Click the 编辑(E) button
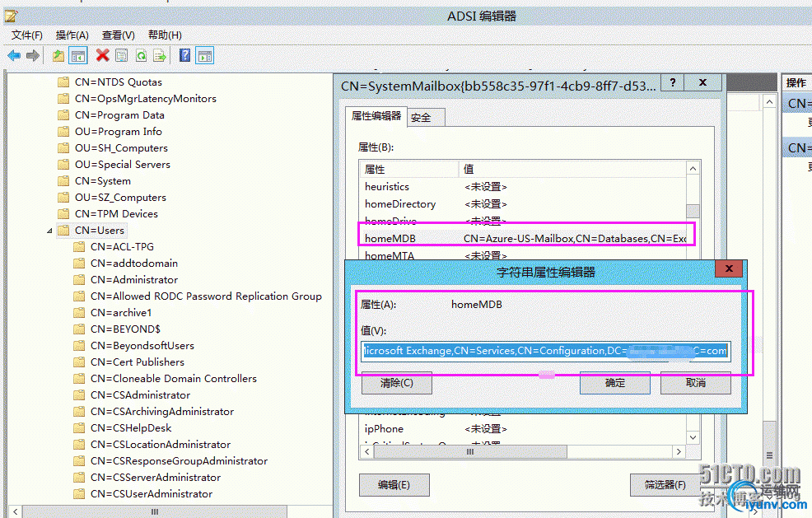This screenshot has height=518, width=812. pos(394,485)
